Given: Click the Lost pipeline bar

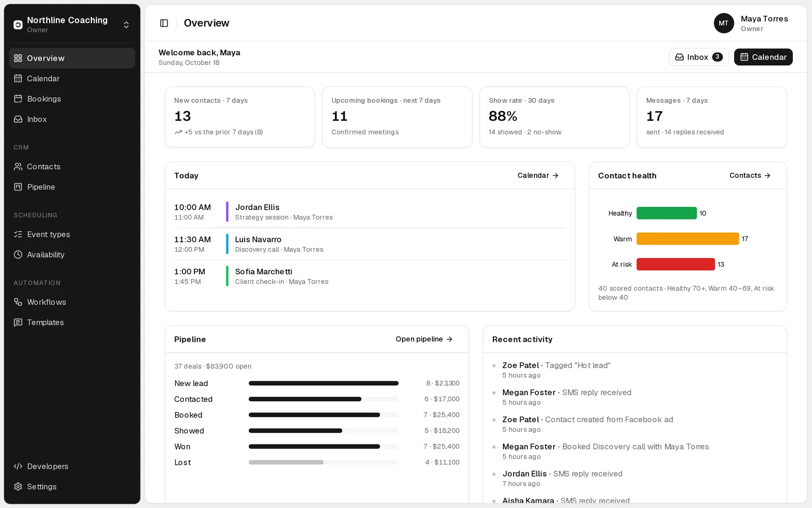Looking at the screenshot, I should (x=286, y=462).
